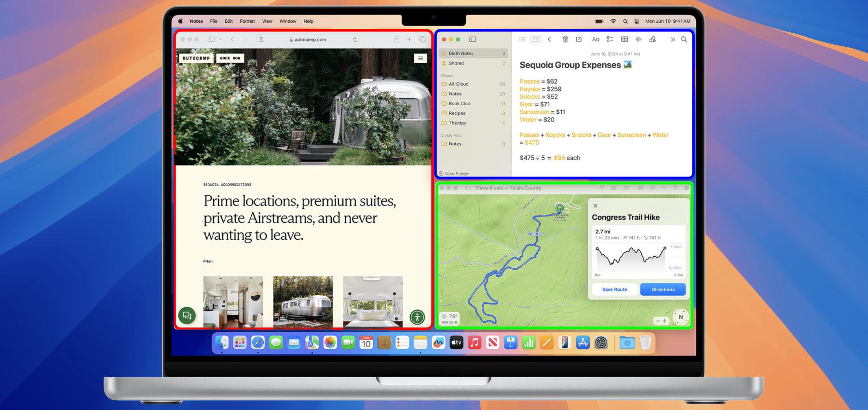Insert a table into the note
868x410 pixels.
click(624, 40)
